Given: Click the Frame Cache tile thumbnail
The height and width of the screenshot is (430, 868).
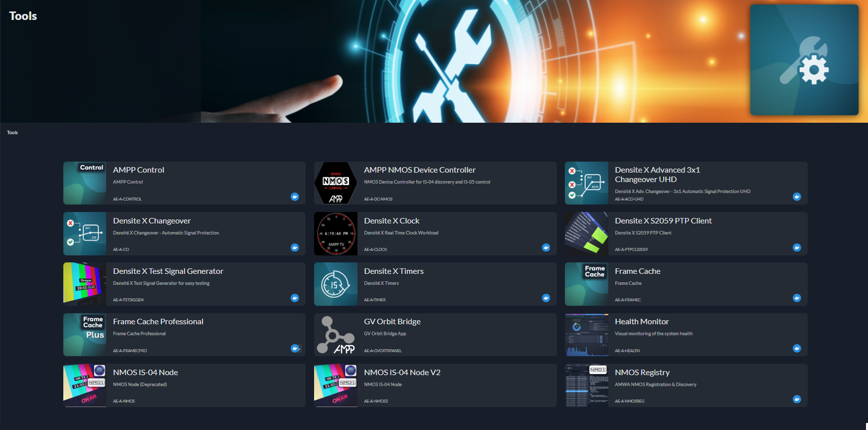Looking at the screenshot, I should (x=586, y=284).
